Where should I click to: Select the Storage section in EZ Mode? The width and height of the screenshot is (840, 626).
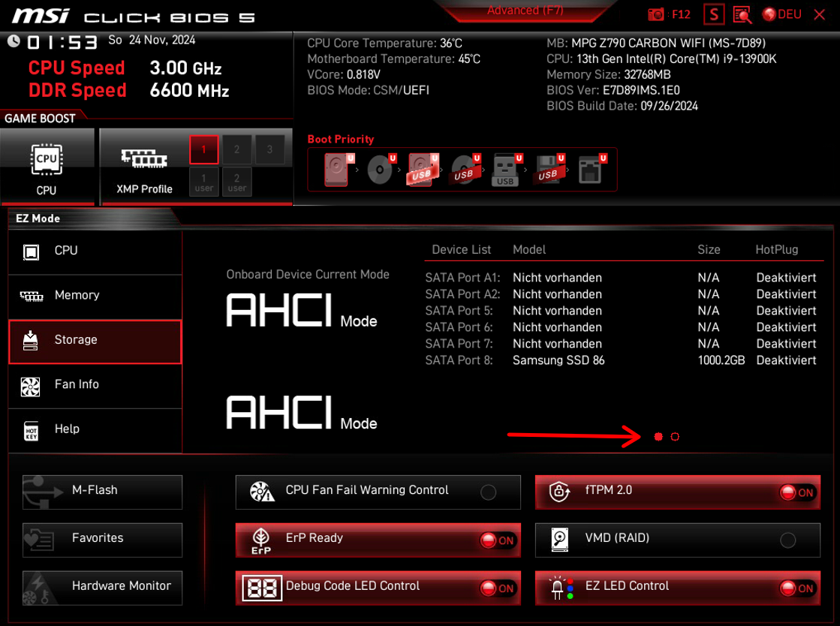(x=95, y=341)
